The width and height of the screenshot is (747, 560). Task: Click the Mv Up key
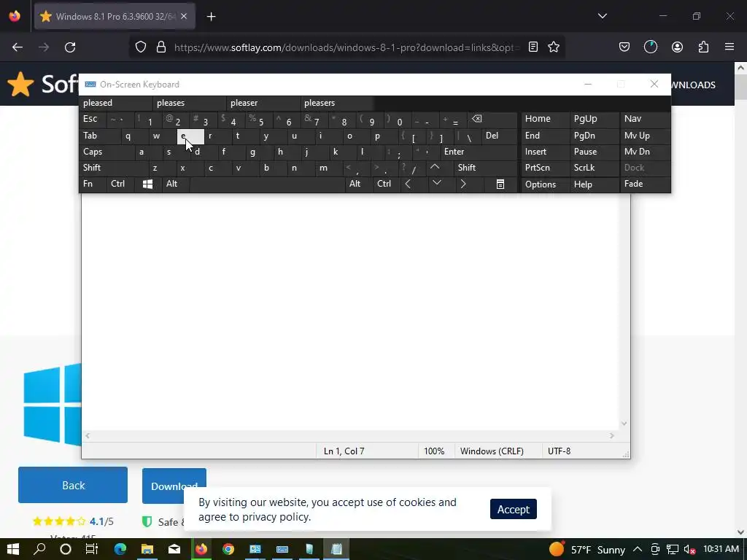coord(645,136)
